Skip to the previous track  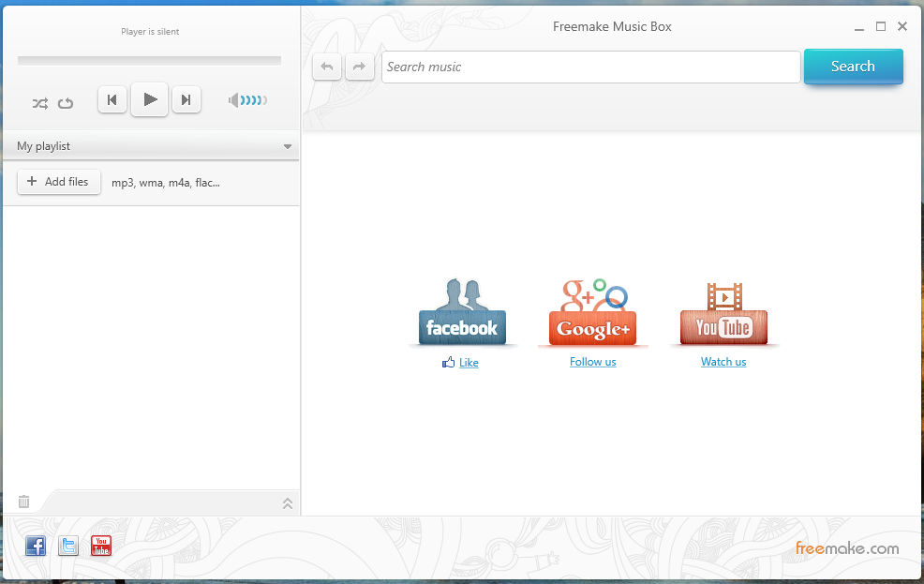coord(112,99)
